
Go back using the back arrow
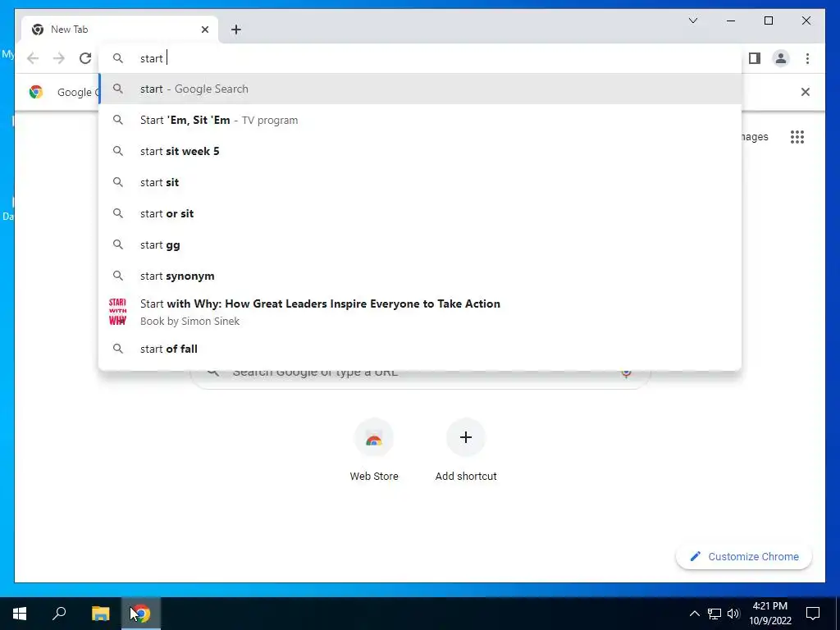point(33,58)
